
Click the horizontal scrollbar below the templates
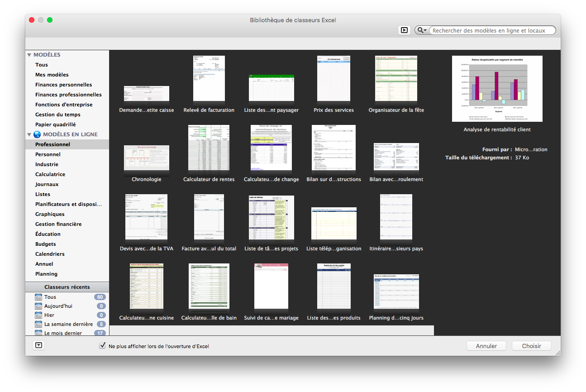[272, 330]
